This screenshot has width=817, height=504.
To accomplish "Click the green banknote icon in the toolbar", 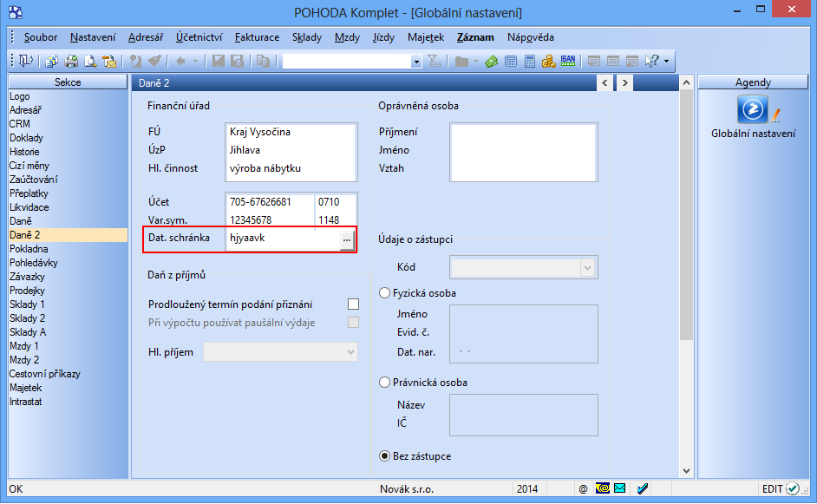I will [491, 62].
